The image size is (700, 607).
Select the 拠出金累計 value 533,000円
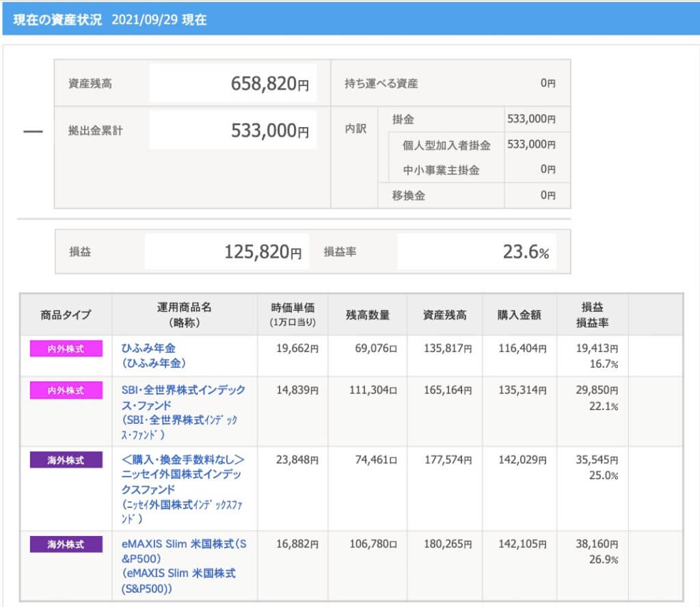(x=269, y=131)
